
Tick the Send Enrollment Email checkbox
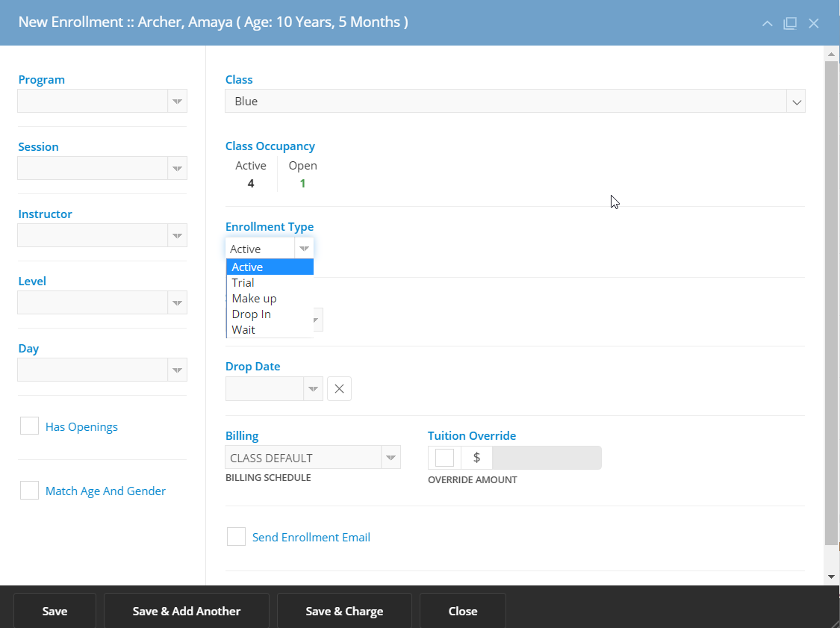236,536
